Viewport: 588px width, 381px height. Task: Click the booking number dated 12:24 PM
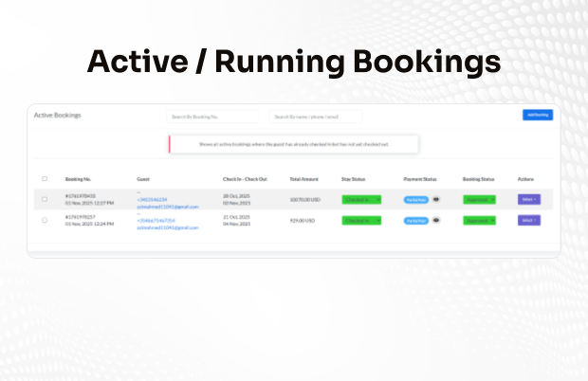pos(81,217)
